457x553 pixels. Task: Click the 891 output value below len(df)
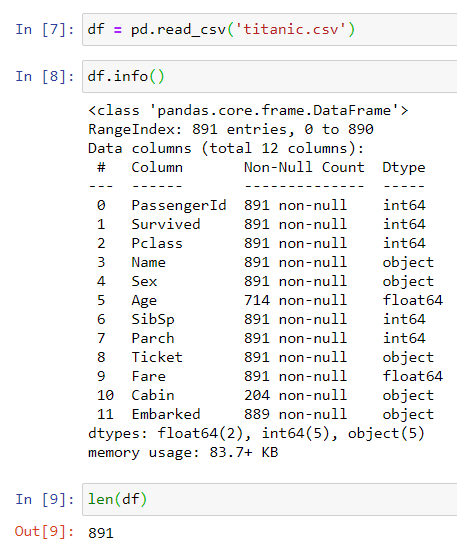pyautogui.click(x=101, y=533)
